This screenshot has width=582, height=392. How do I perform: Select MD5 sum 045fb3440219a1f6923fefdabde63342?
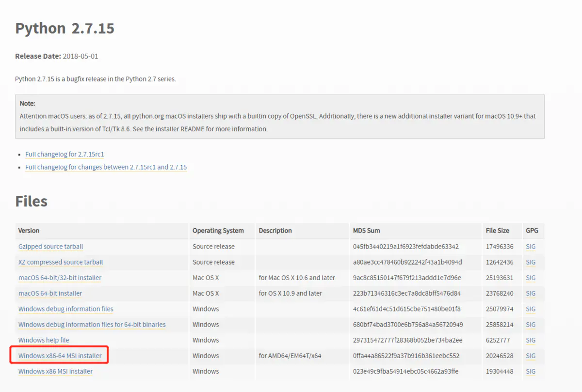406,247
